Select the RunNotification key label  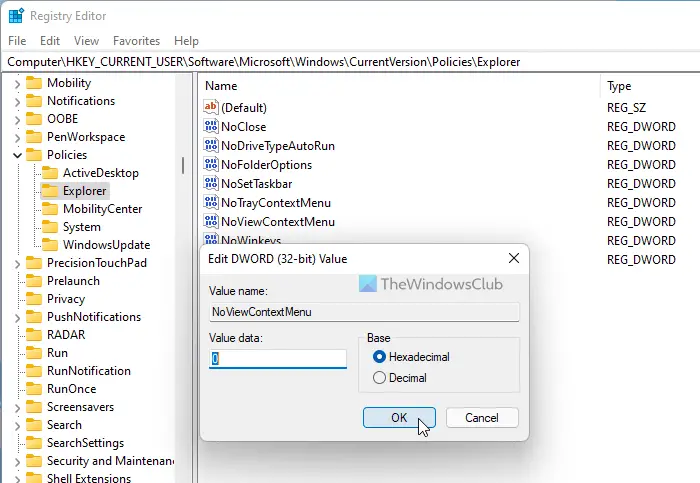89,371
